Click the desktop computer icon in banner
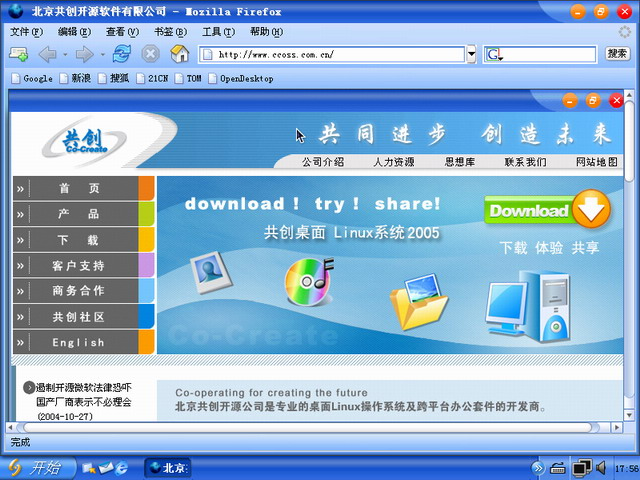 pyautogui.click(x=528, y=306)
